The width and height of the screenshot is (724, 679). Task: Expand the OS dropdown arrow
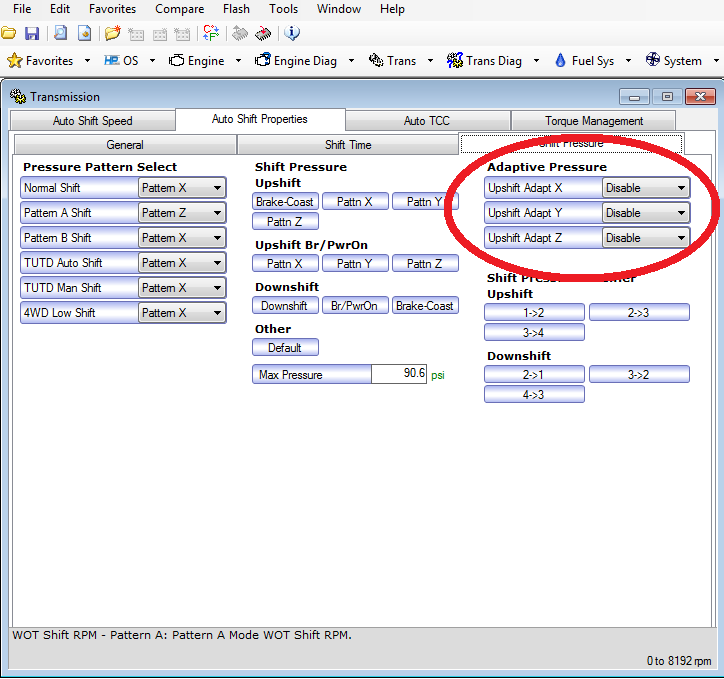(152, 60)
